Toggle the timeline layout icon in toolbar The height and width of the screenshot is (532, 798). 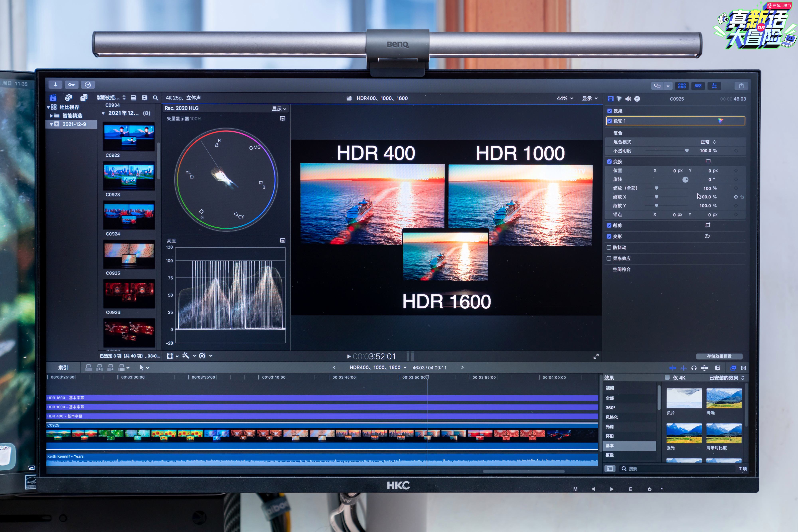pyautogui.click(x=698, y=86)
